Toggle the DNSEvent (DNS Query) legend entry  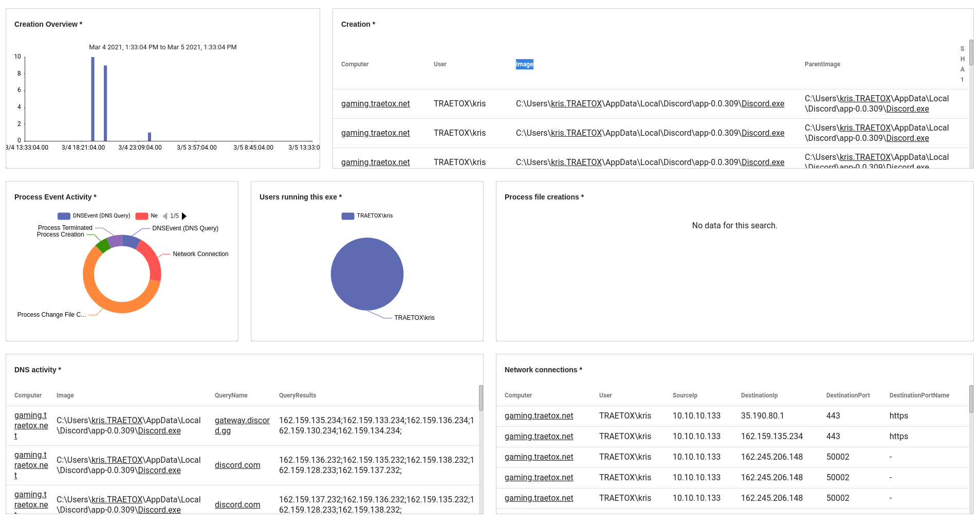click(x=95, y=216)
